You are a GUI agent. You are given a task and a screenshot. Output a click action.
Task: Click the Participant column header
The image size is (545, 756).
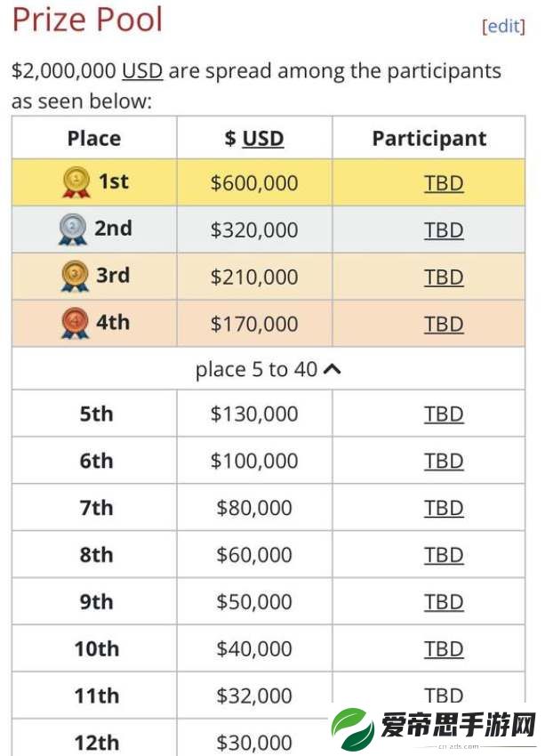[429, 139]
